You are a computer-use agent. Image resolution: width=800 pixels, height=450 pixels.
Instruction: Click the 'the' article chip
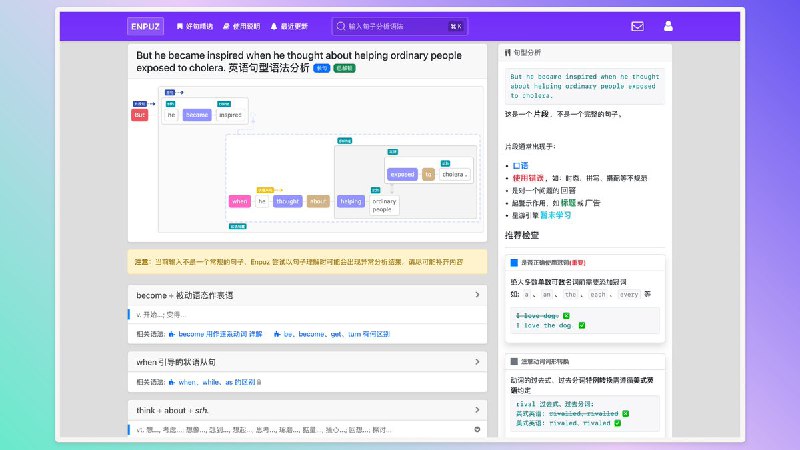tap(570, 294)
